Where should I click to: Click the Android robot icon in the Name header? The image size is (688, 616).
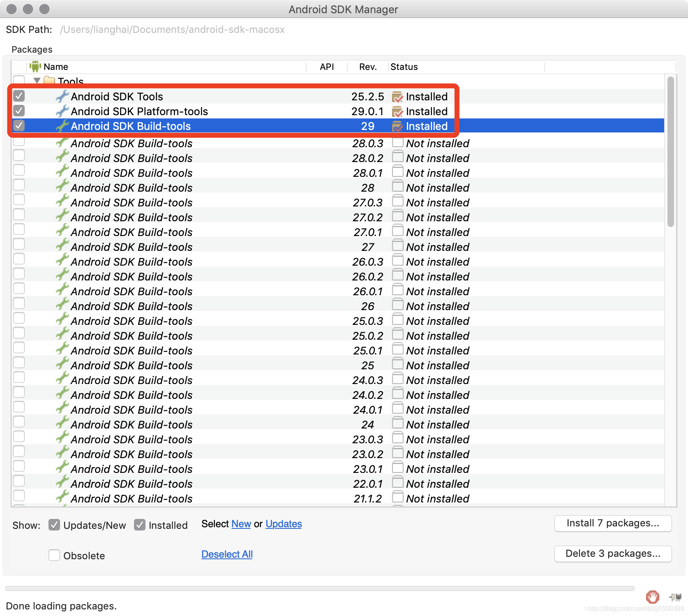35,67
